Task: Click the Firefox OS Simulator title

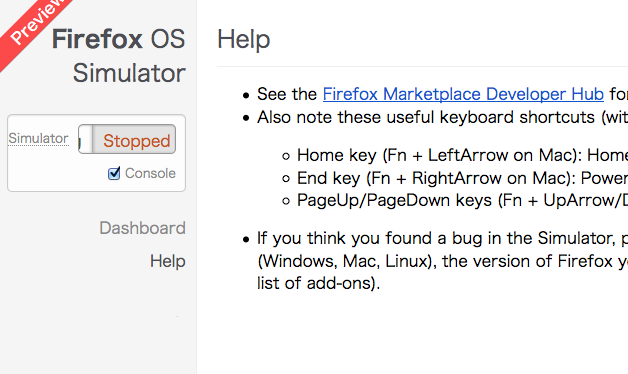Action: [119, 56]
